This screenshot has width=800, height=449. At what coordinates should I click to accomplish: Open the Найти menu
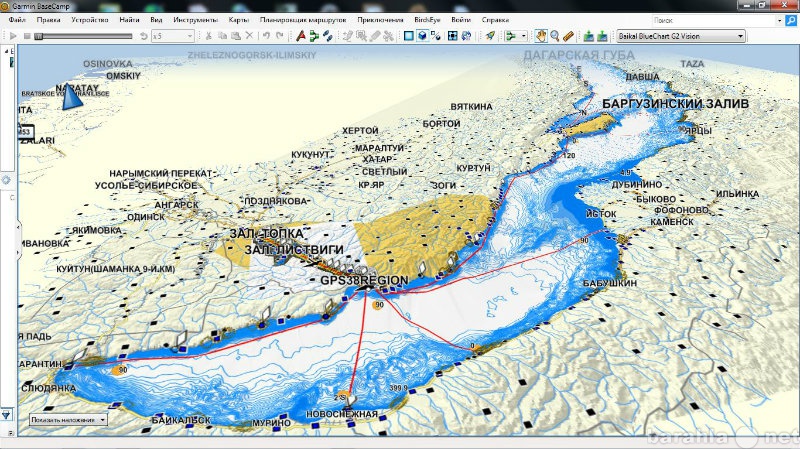(129, 20)
